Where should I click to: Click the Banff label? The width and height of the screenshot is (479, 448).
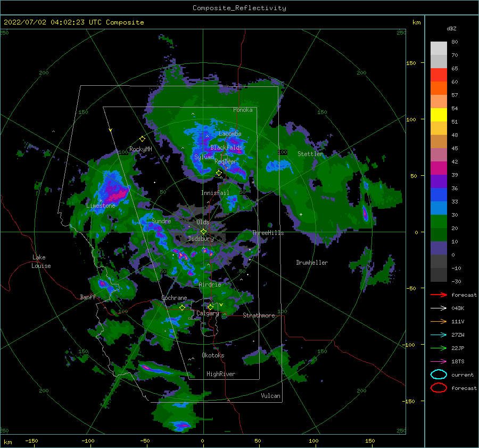[x=88, y=297]
